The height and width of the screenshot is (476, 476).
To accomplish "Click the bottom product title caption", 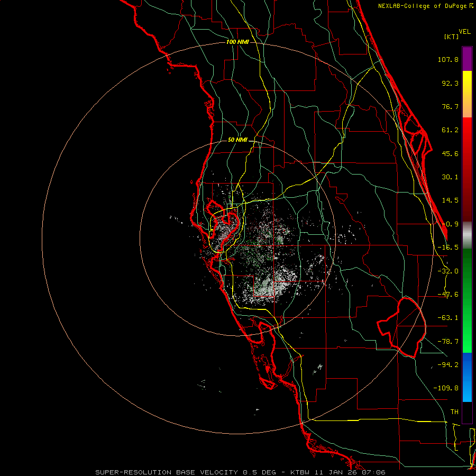I will click(x=241, y=472).
